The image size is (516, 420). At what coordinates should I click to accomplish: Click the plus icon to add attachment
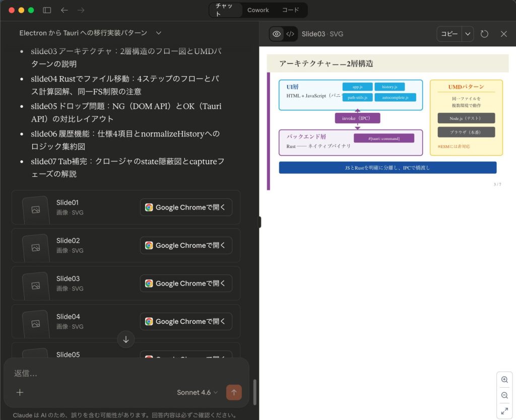[x=20, y=392]
